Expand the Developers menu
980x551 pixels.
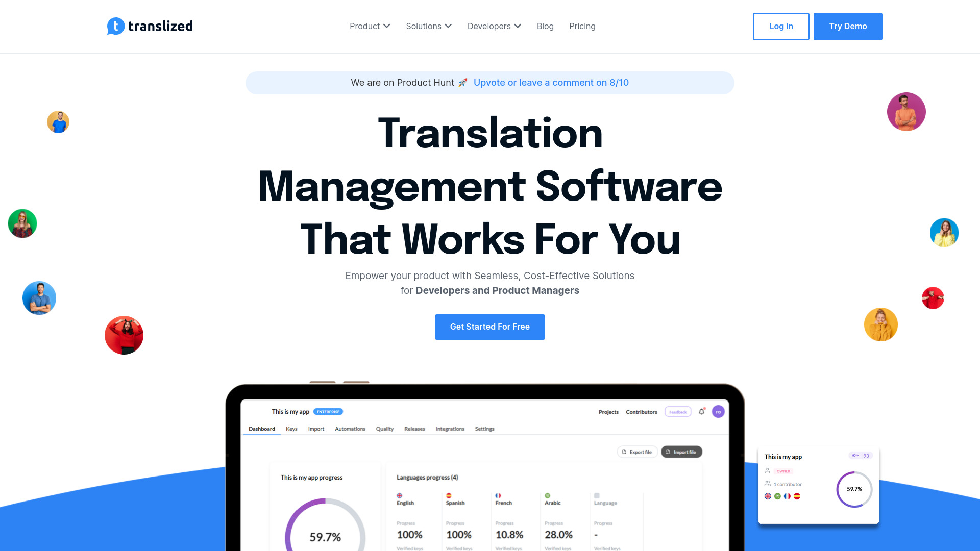click(x=494, y=26)
